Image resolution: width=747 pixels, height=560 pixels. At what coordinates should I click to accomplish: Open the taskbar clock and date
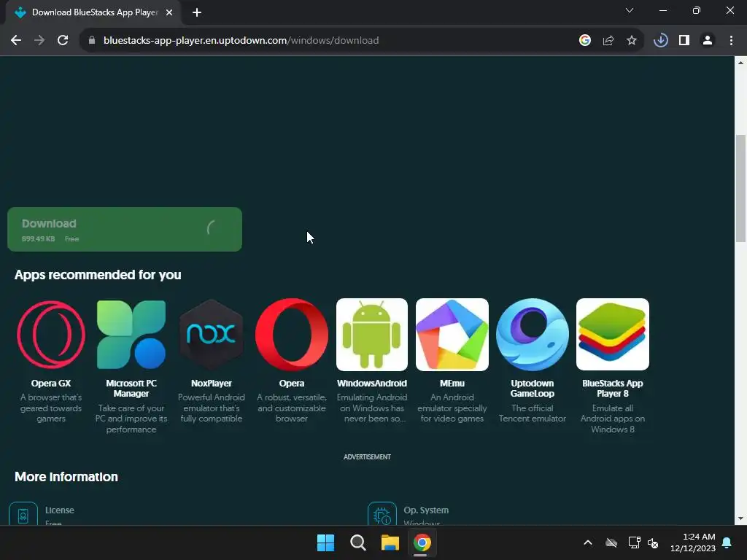693,542
